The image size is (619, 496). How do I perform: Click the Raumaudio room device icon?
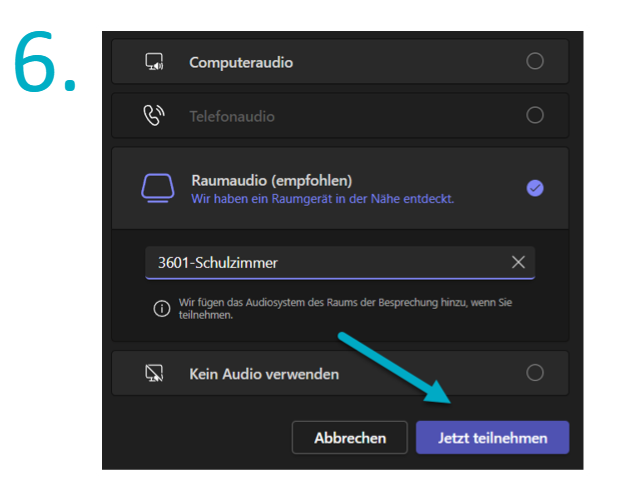click(158, 188)
